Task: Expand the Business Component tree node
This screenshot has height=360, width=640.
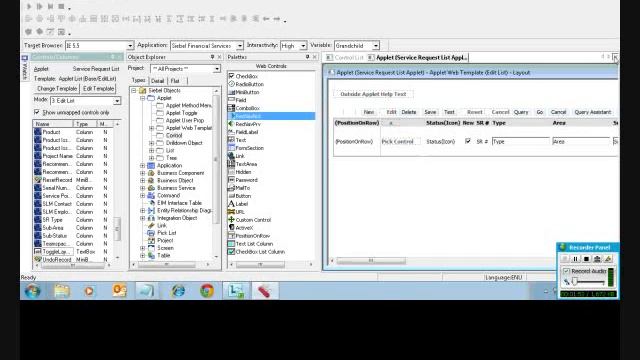Action: 142,173
